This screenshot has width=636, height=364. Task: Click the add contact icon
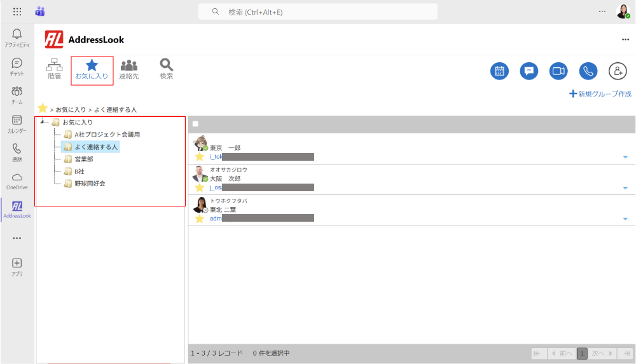tap(618, 71)
